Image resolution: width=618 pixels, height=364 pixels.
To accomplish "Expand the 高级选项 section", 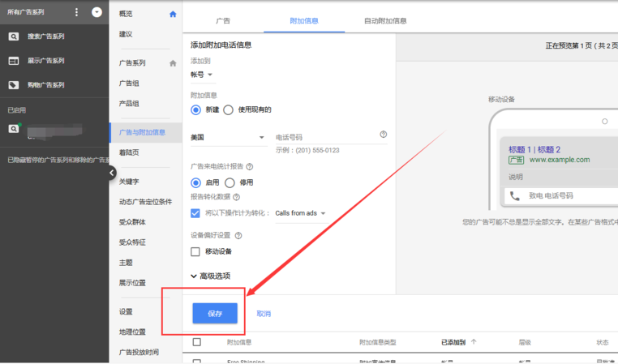I will tap(211, 276).
